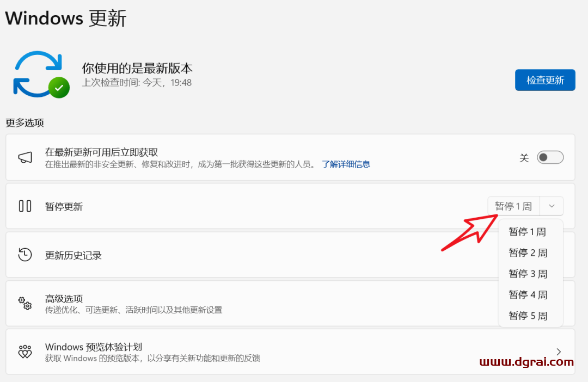This screenshot has height=382, width=588.
Task: Open 更新历史记录
Action: [x=290, y=255]
